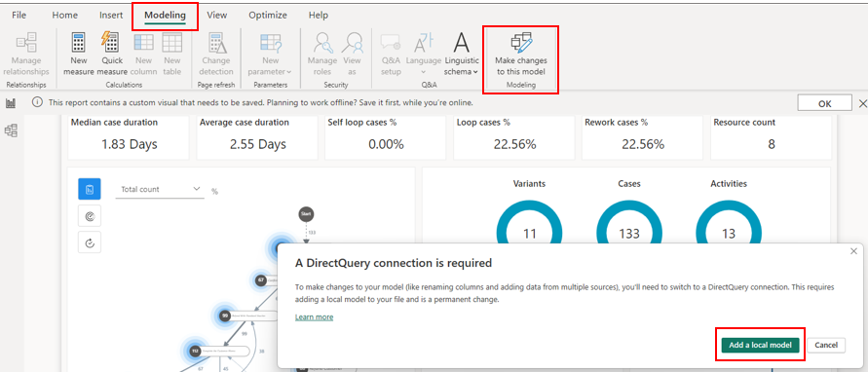
Task: Click the info icon in the notification bar
Action: [x=37, y=102]
